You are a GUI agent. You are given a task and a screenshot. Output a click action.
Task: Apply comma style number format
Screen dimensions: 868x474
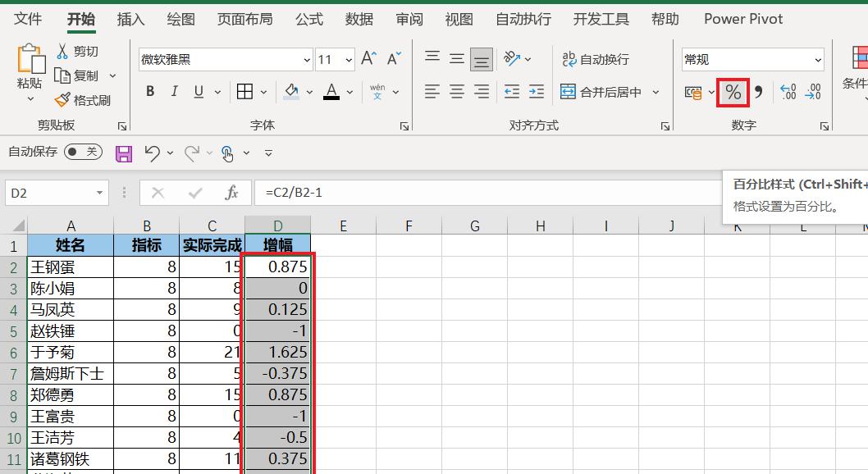[x=758, y=92]
